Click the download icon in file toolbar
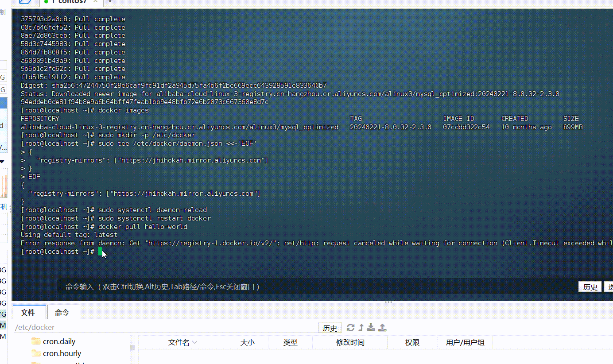The width and height of the screenshot is (613, 364). coord(371,327)
